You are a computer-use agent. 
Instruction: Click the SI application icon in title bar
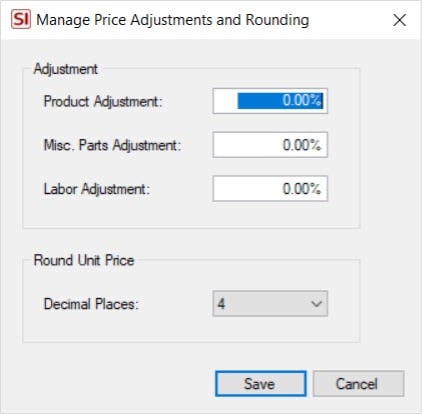coord(21,20)
